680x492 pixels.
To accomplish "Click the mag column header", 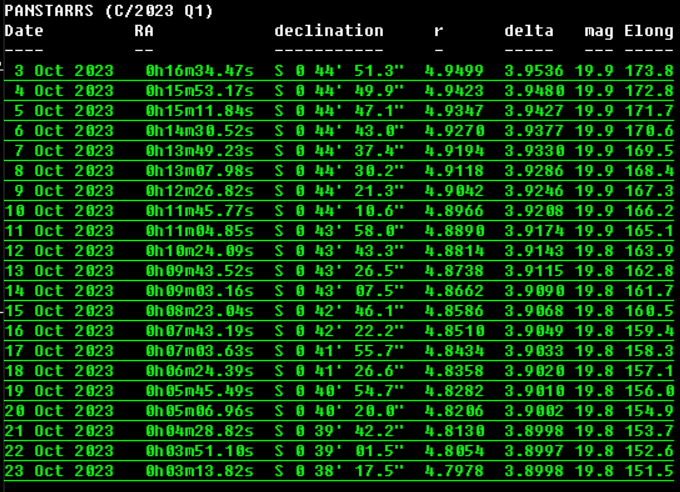I will (x=599, y=31).
